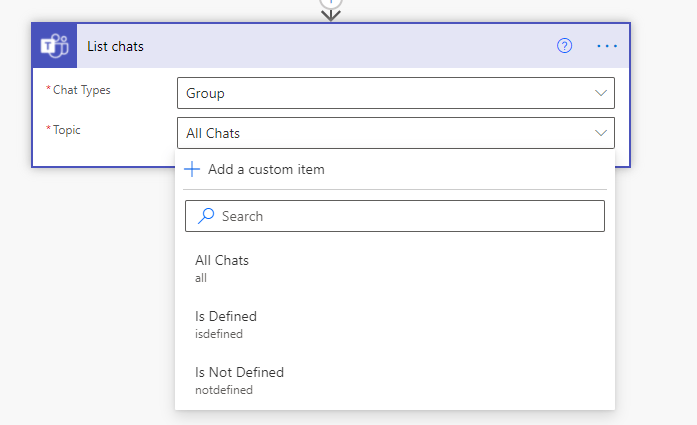The width and height of the screenshot is (697, 425).
Task: Choose the Is Defined topic option
Action: [x=226, y=317]
